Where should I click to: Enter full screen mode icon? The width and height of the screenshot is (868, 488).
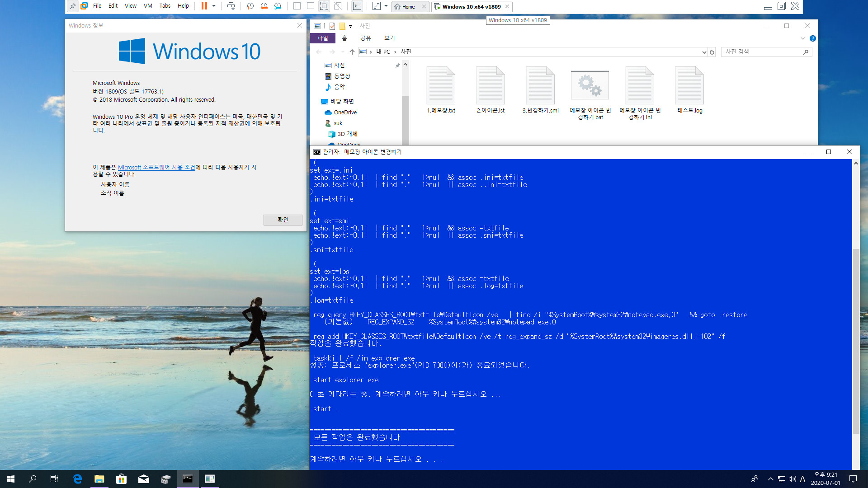tap(324, 6)
